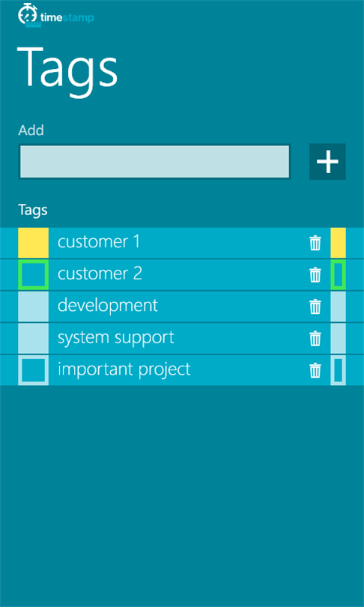
Task: Select the 'customer 2' tag name
Action: (x=100, y=274)
